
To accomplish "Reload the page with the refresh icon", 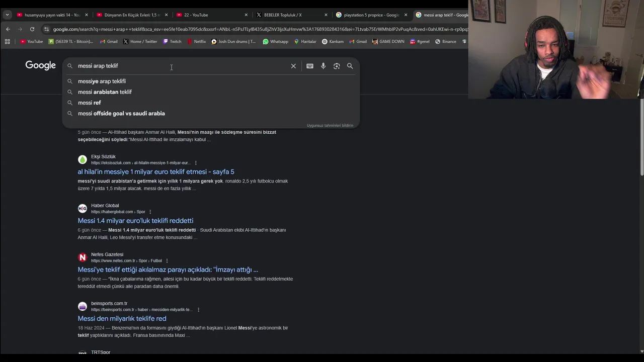I will (x=32, y=29).
